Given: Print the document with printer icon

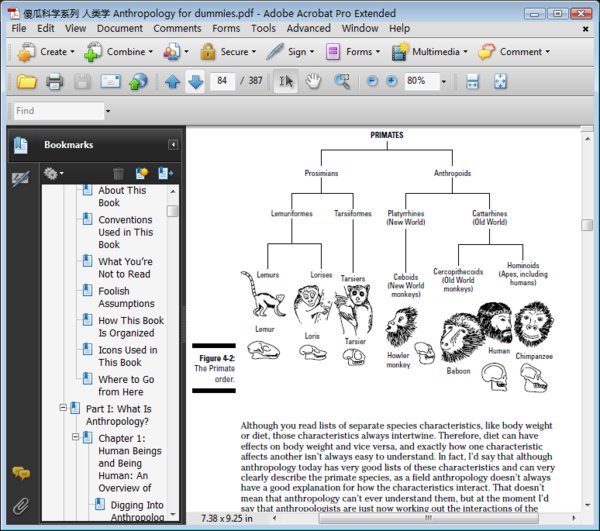Looking at the screenshot, I should (54, 81).
